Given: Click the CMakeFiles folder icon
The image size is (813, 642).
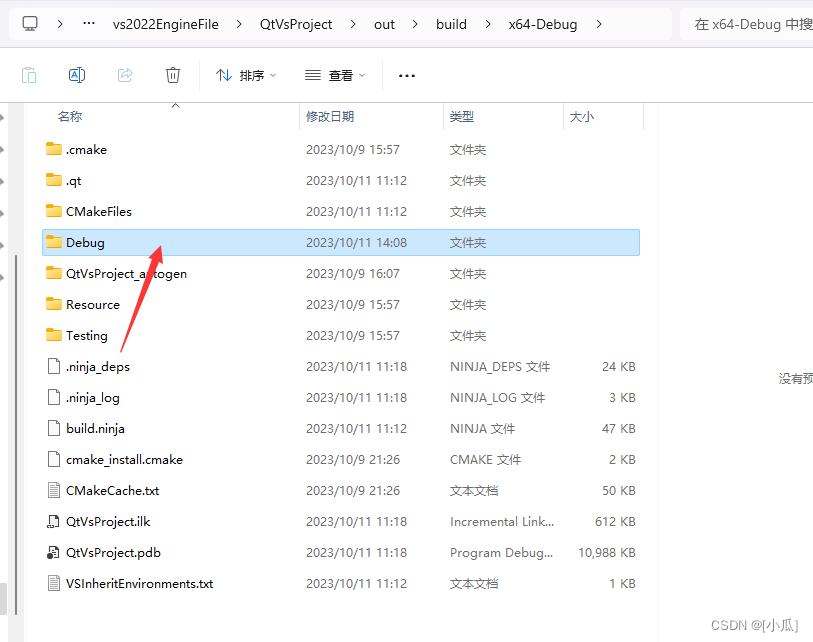Looking at the screenshot, I should pos(53,211).
